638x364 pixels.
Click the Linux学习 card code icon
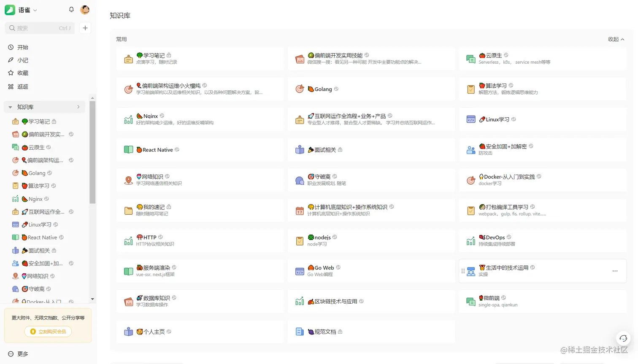tap(471, 119)
